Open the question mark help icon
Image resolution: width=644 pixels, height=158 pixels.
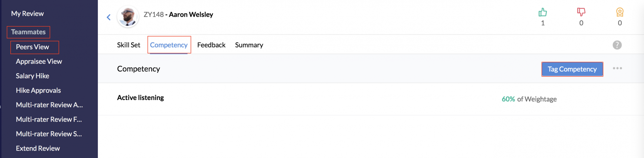617,45
